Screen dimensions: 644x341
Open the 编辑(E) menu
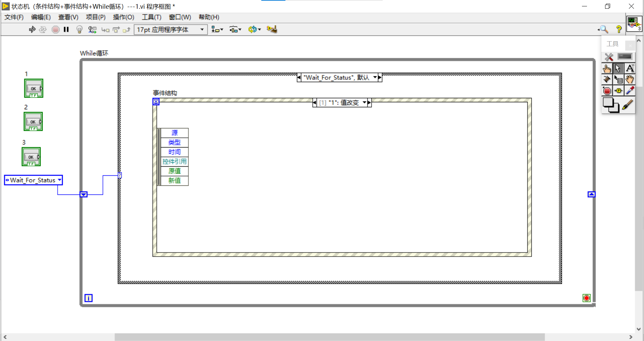(x=41, y=17)
